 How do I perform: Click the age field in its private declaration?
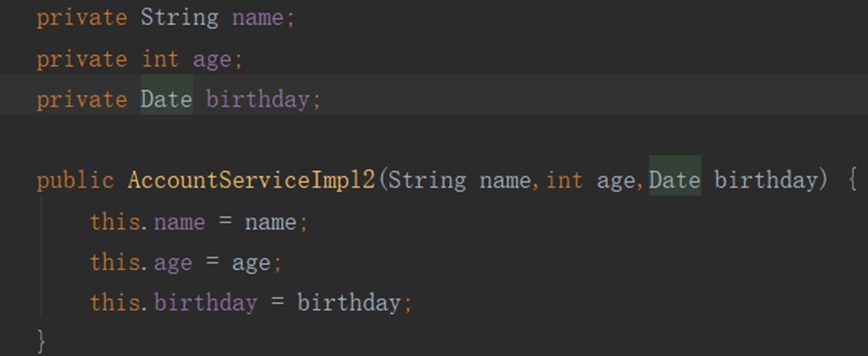point(212,59)
